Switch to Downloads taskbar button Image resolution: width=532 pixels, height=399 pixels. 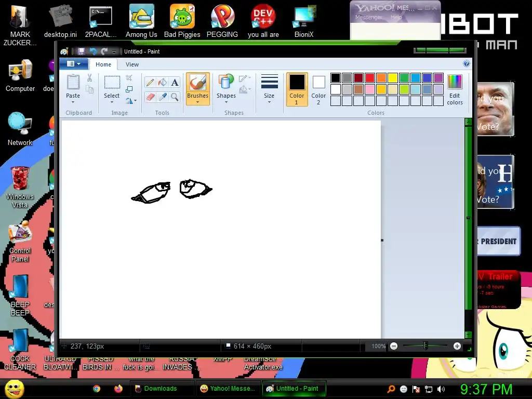(162, 389)
